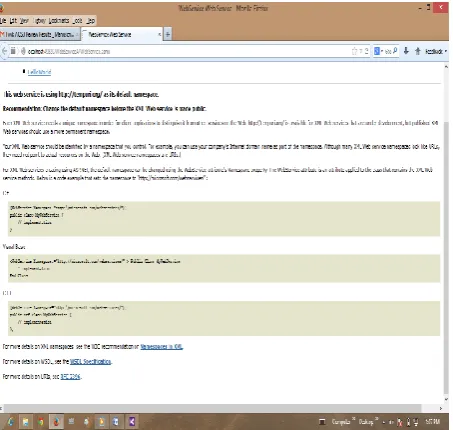The image size is (453, 430).
Task: Click the scroll down arrow
Action: coord(446,399)
